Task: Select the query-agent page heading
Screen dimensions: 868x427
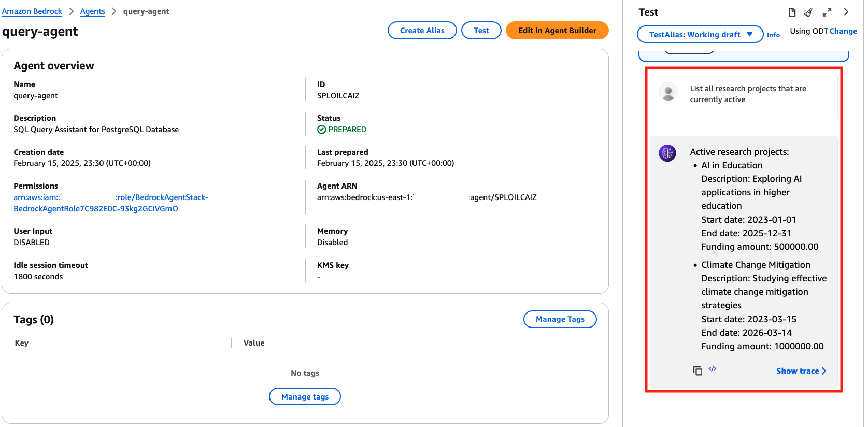Action: 40,32
